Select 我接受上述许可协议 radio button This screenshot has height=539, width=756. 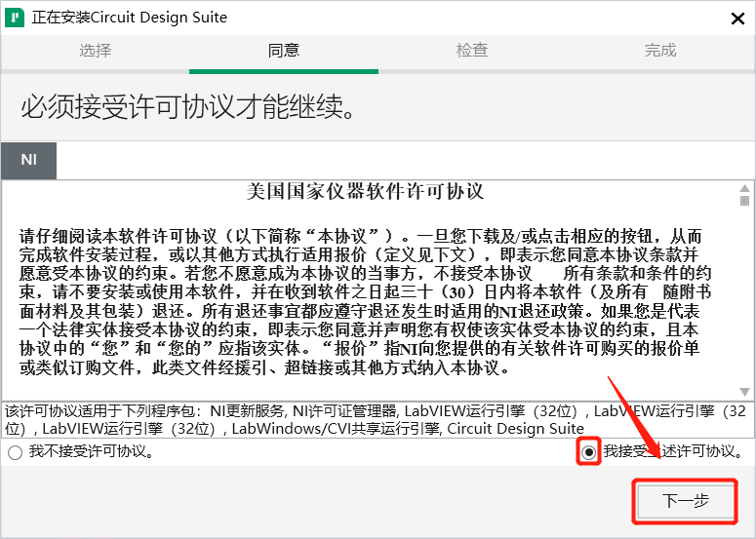[x=588, y=452]
